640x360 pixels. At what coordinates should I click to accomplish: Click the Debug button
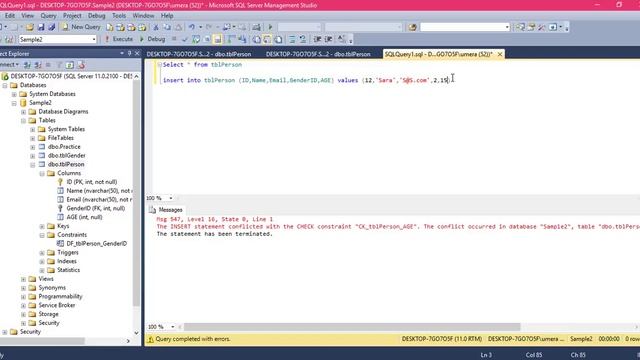pyautogui.click(x=152, y=39)
